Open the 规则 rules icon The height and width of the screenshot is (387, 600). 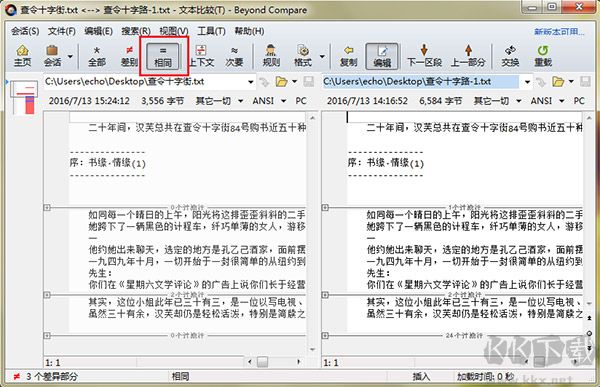(x=271, y=56)
